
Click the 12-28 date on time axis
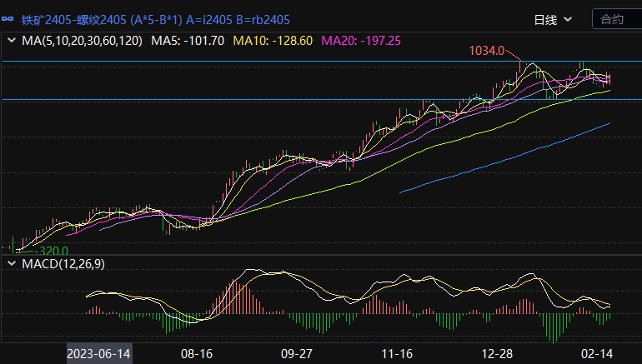[x=496, y=354]
